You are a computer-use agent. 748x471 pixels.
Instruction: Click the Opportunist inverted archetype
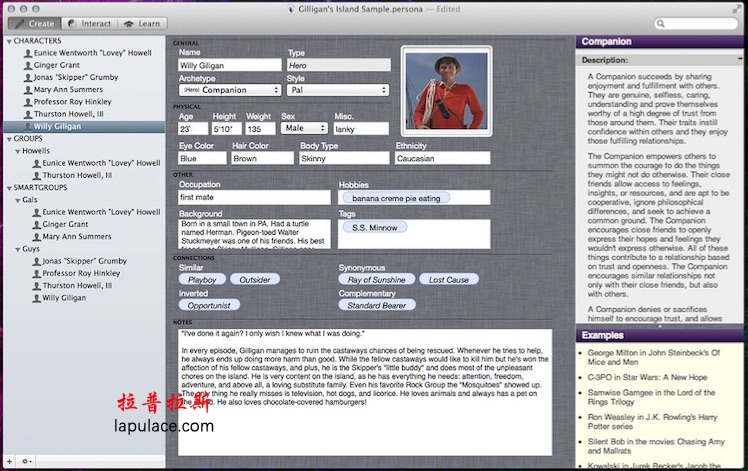pyautogui.click(x=209, y=305)
